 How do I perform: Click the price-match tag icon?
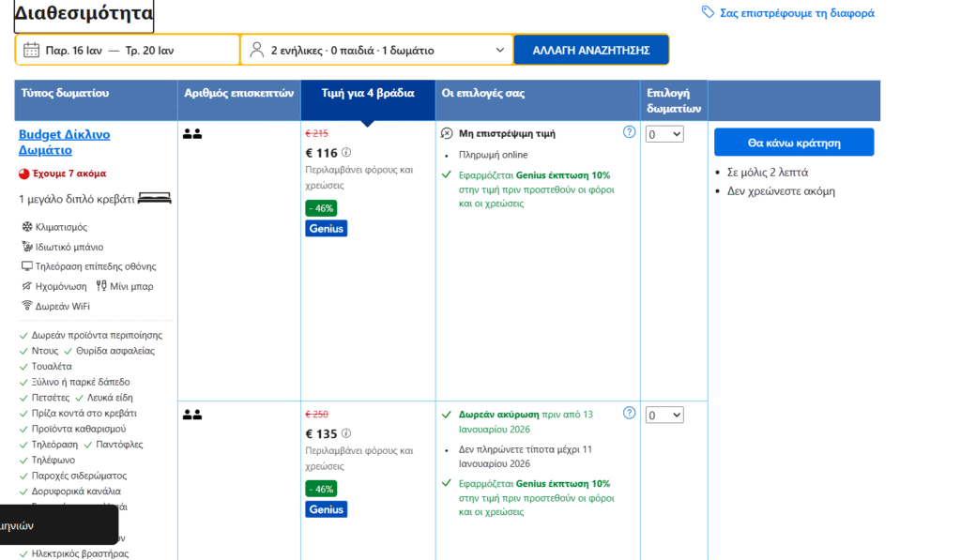pyautogui.click(x=708, y=12)
